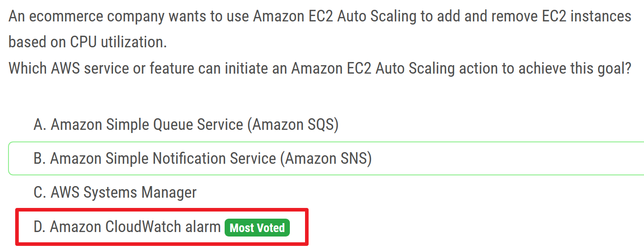Image resolution: width=644 pixels, height=249 pixels.
Task: Click the letter 'D.' option marker
Action: click(39, 227)
